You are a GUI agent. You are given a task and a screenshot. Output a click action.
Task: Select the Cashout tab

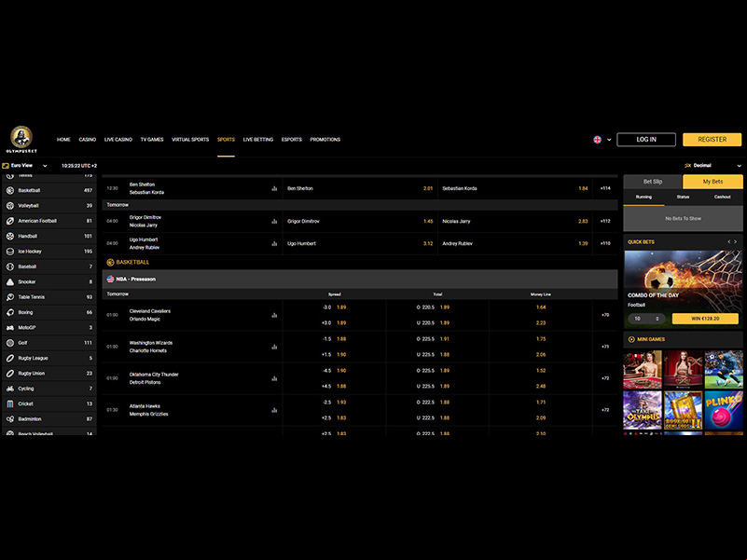coord(722,198)
